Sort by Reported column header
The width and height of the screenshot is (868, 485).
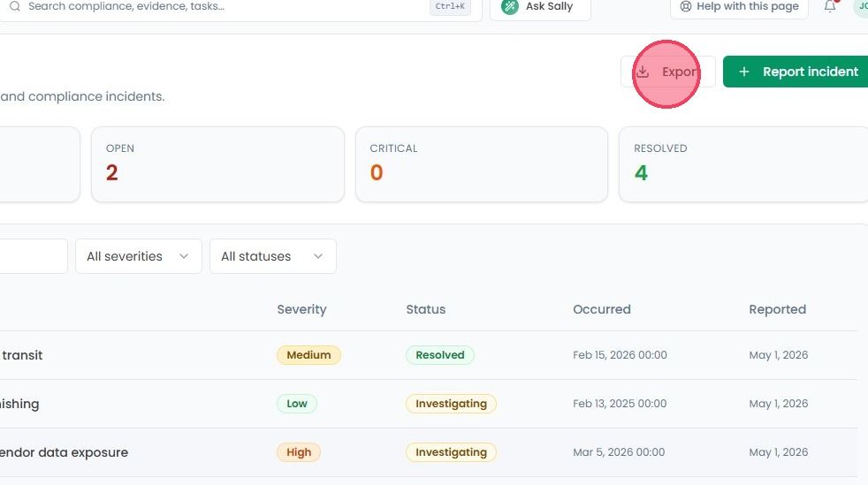[x=777, y=309]
